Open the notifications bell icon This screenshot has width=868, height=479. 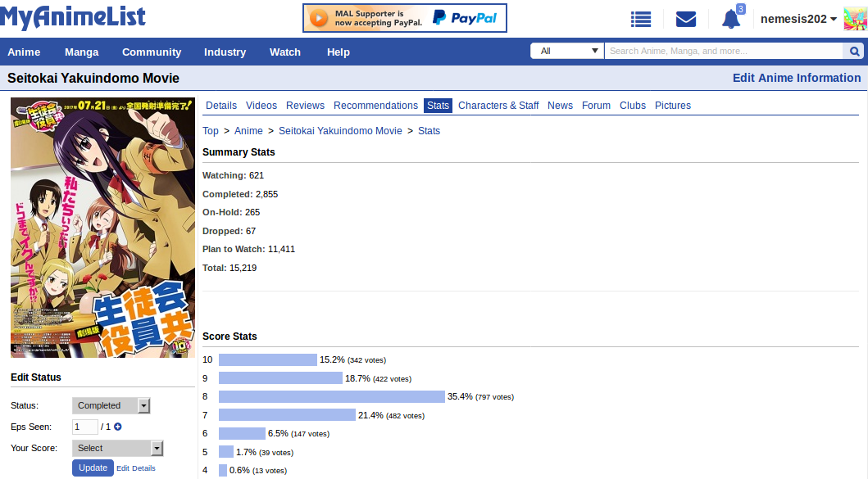(x=730, y=19)
